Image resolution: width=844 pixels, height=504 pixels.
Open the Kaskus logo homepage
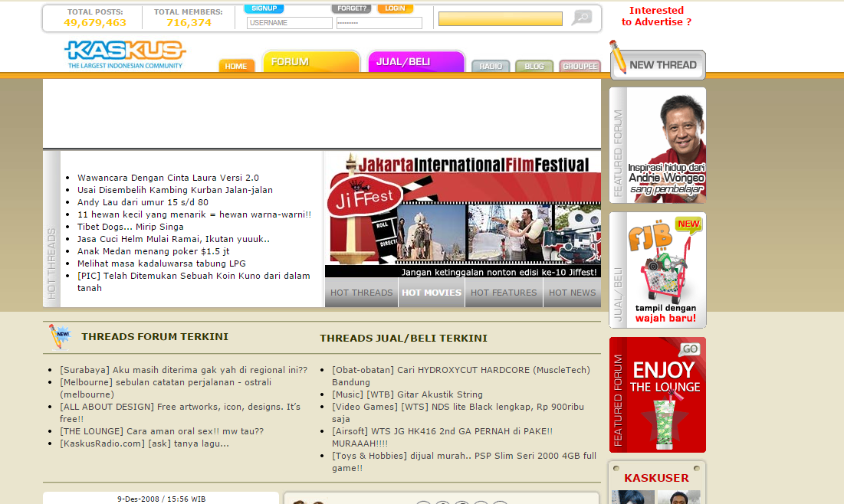tap(125, 55)
